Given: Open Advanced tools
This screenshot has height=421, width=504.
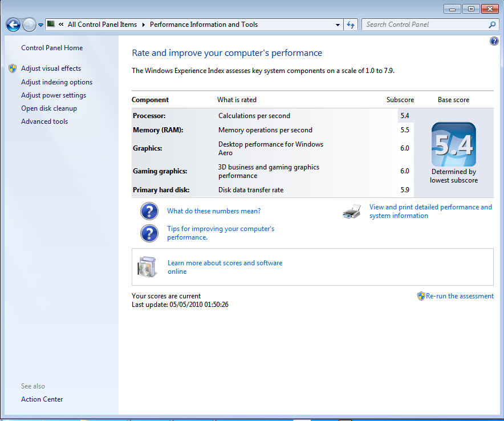Looking at the screenshot, I should coord(44,122).
